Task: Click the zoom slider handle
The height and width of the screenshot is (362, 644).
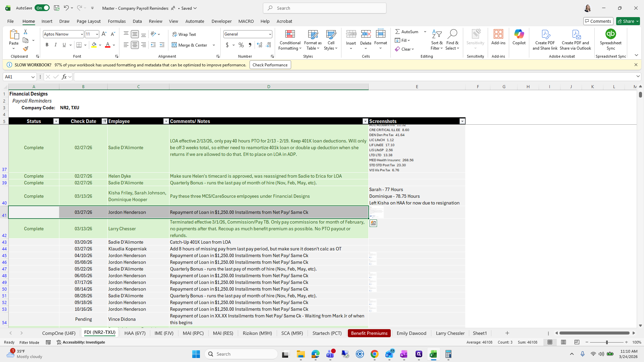Action: pyautogui.click(x=606, y=342)
